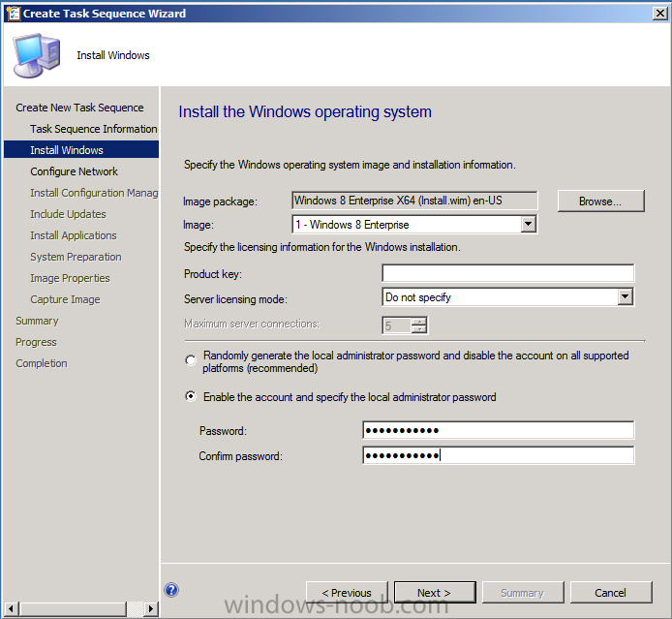Click the sidebar horizontal scrollbar thumb
This screenshot has width=672, height=619.
pyautogui.click(x=73, y=608)
